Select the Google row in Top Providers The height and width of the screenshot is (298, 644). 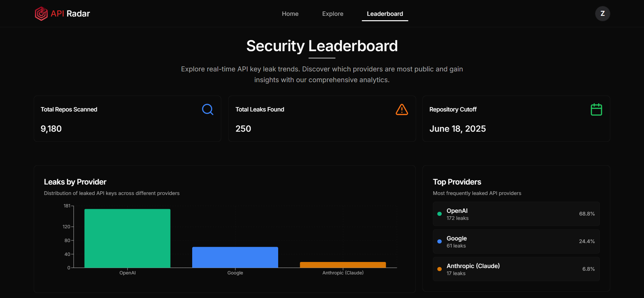click(x=516, y=241)
